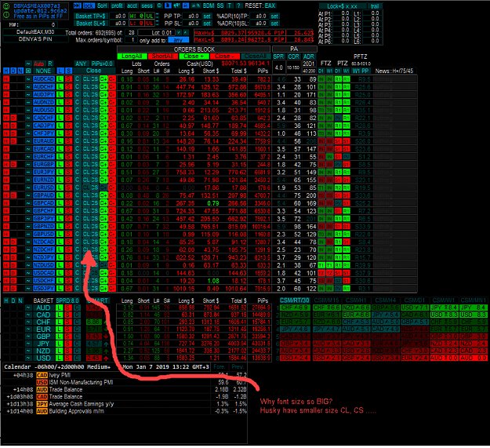Screen dimensions: 490x448
Task: Toggle the blue N header button in pairs table
Action: click(20, 71)
